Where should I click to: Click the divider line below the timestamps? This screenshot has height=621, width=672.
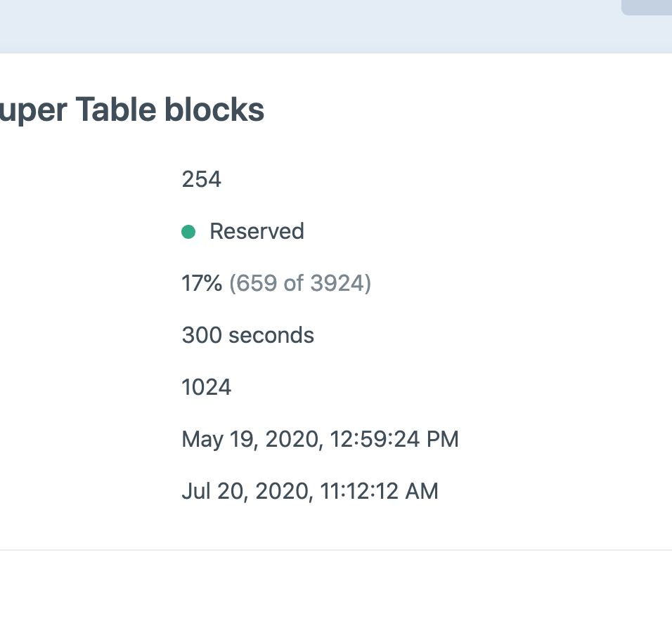point(336,549)
